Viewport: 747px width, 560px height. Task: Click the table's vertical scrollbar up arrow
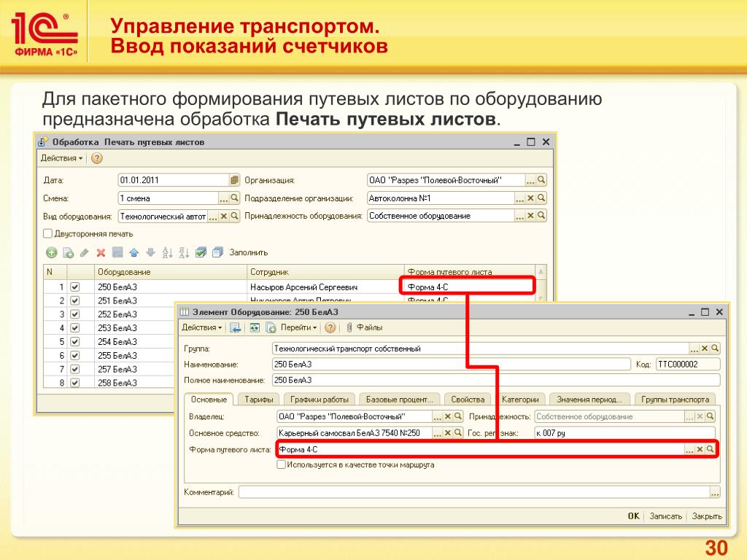(x=541, y=272)
